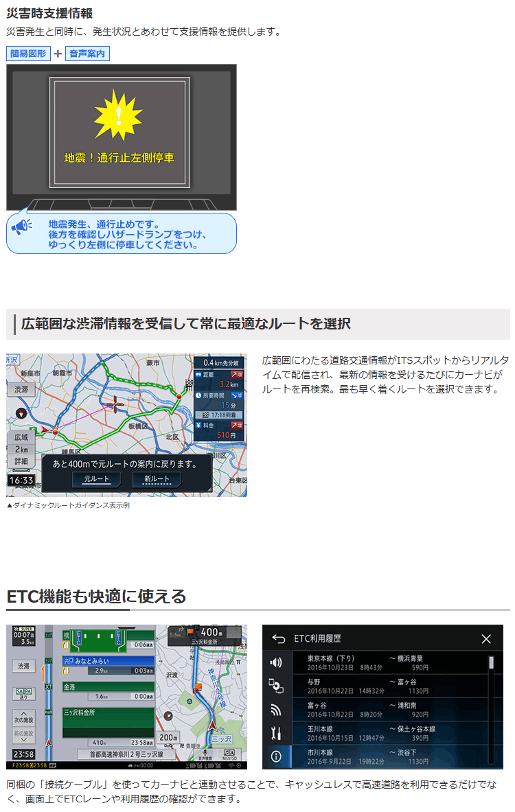The width and height of the screenshot is (515, 812).
Task: Select the info icon in ETC sidebar
Action: tap(276, 756)
